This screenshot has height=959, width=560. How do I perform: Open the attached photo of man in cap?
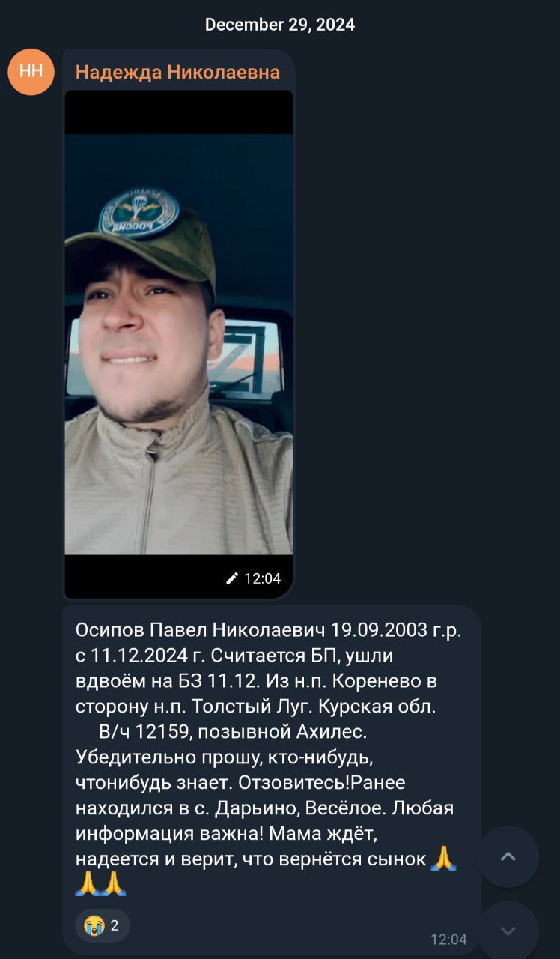coord(179,344)
